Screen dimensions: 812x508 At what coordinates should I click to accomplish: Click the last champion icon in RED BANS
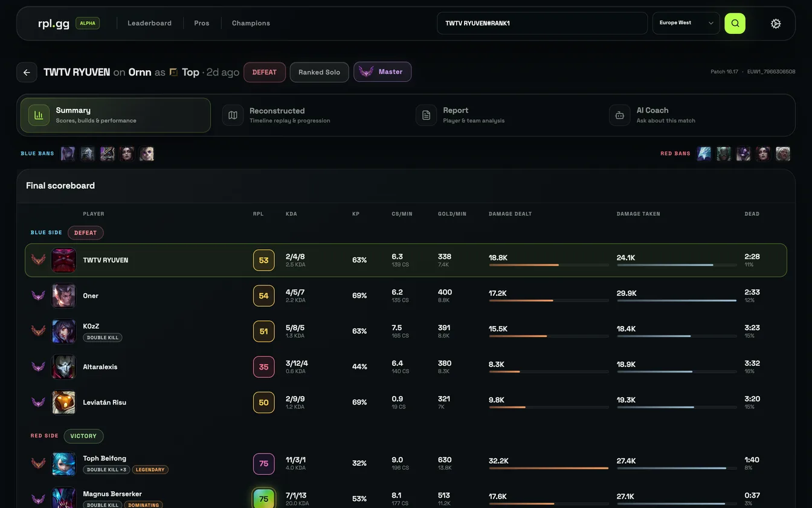783,154
